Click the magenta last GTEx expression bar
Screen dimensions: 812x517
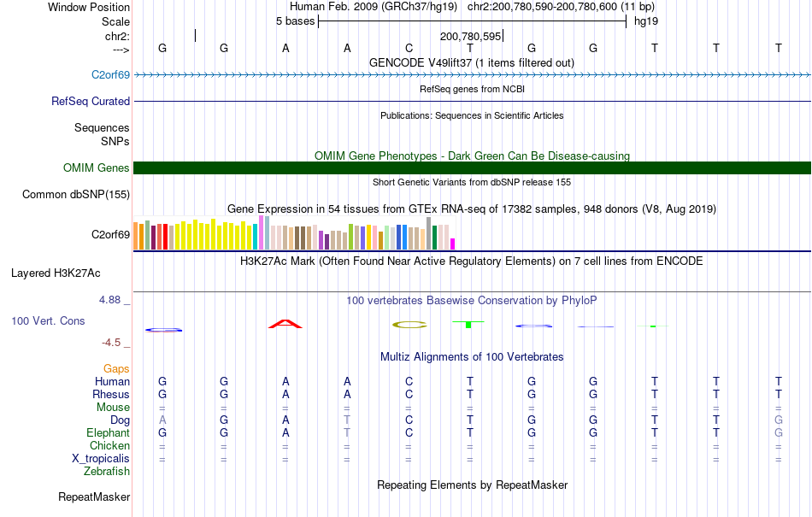[x=453, y=244]
